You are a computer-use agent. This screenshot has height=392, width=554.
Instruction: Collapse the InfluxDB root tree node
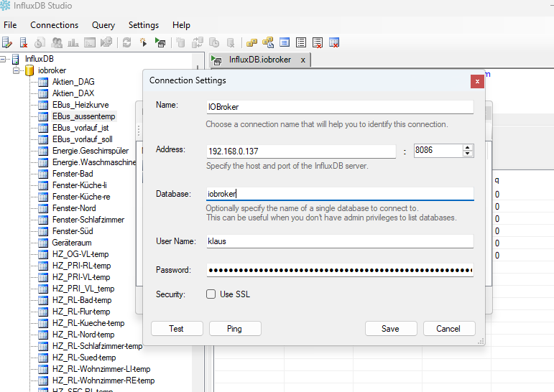click(3, 59)
